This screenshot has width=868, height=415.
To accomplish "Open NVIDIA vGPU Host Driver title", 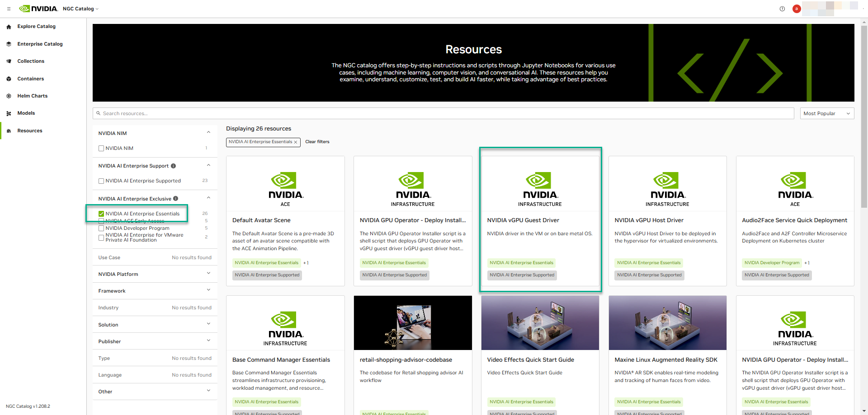I will tap(649, 220).
